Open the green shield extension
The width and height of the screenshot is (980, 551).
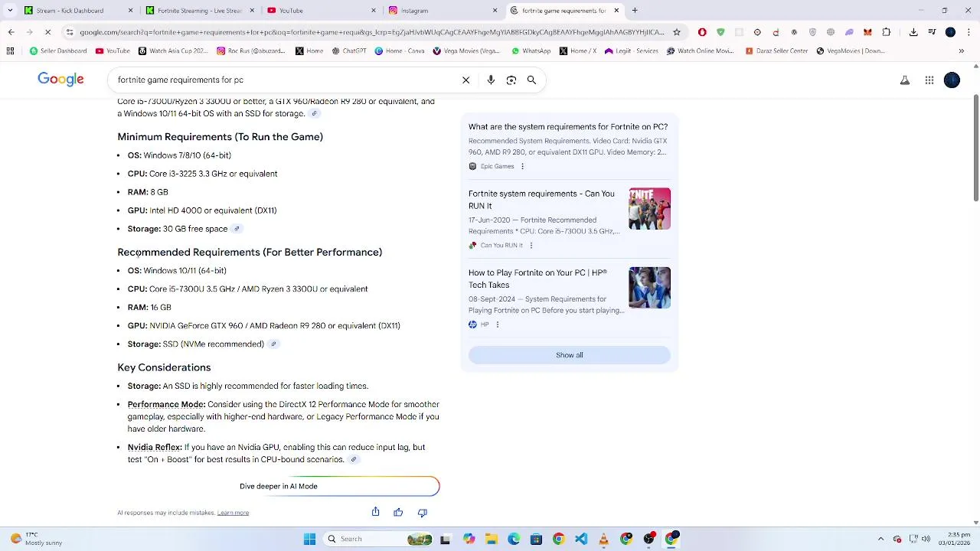pyautogui.click(x=720, y=32)
